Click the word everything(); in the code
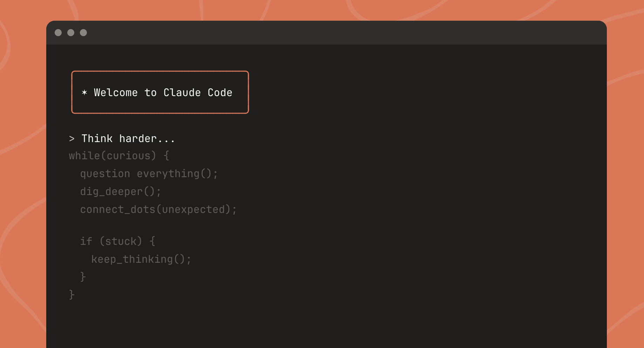The height and width of the screenshot is (348, 644). (177, 174)
